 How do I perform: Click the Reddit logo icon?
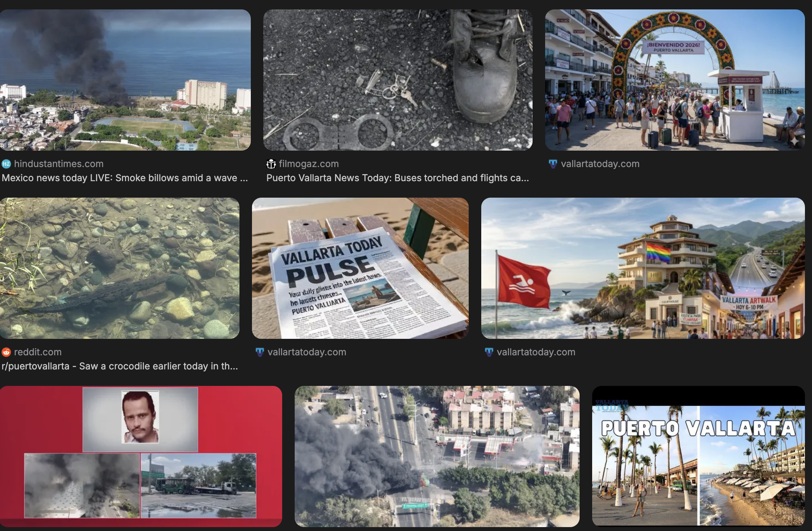(x=6, y=352)
